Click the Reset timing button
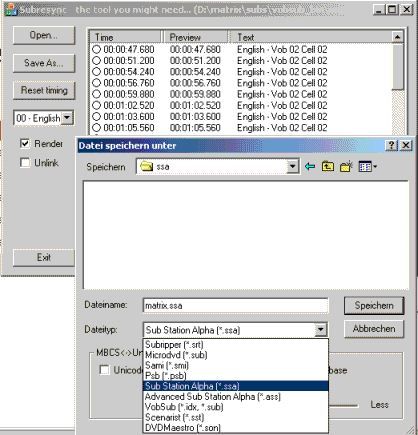This screenshot has width=418, height=435. pos(44,90)
